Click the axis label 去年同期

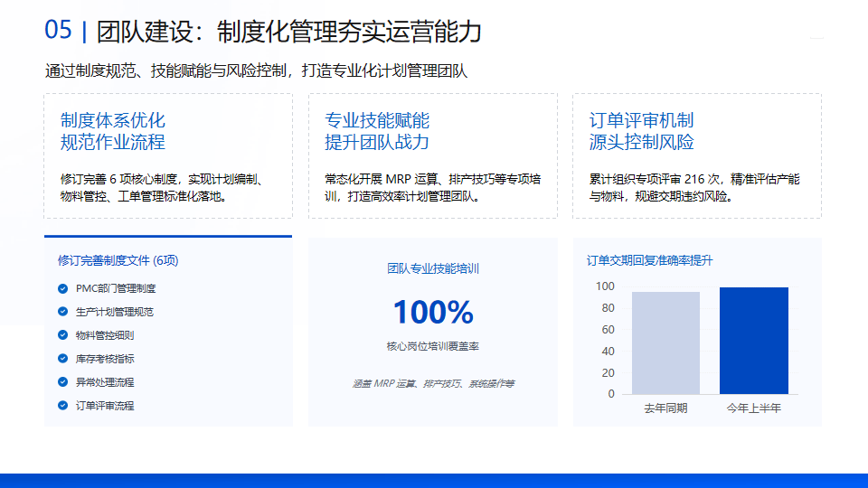click(666, 408)
